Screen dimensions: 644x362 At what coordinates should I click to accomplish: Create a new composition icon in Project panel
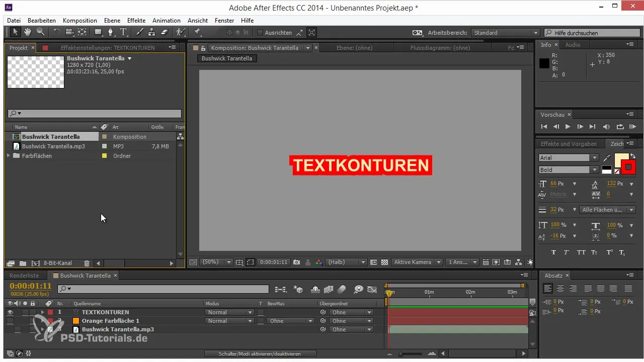point(35,263)
